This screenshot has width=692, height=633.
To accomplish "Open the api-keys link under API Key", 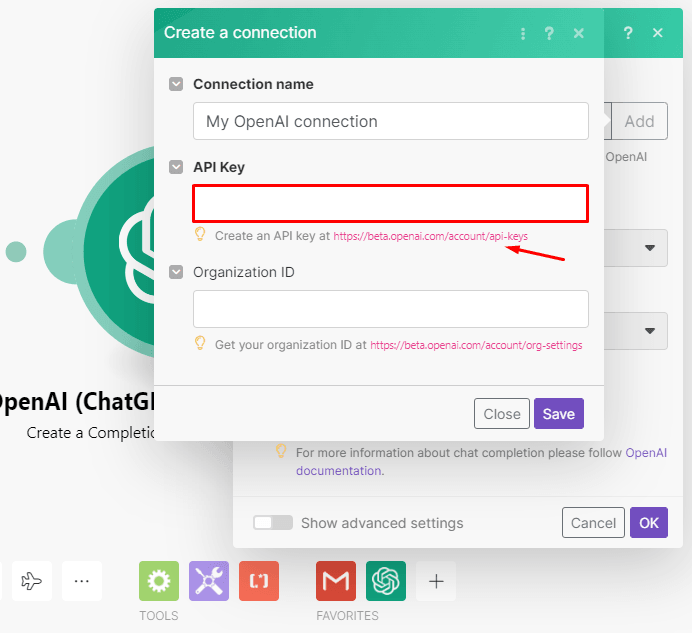I will (x=430, y=236).
